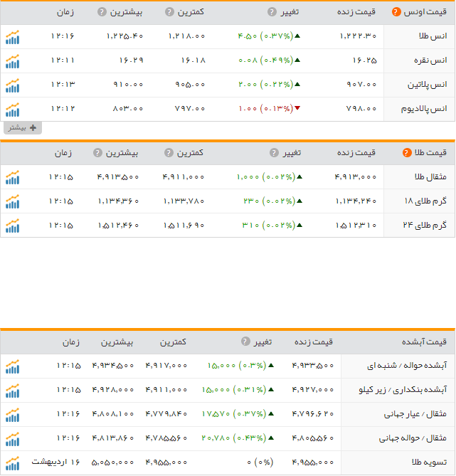Click the قیمت آبشده table header

(x=425, y=342)
